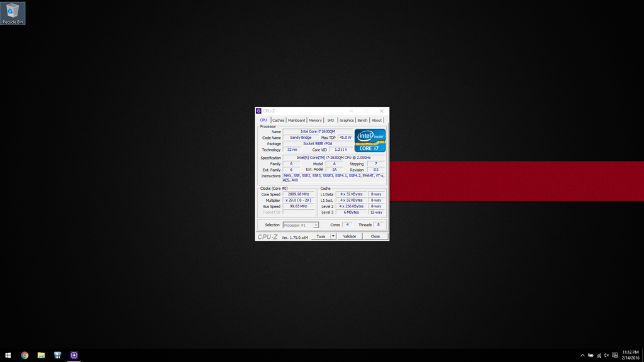
Task: Click the Core VID '1.211 V' value
Action: click(341, 150)
